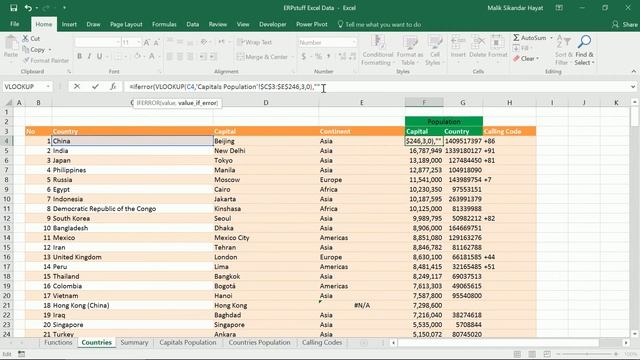Click the vertical scrollbar down arrow
The image size is (640, 360).
click(634, 333)
